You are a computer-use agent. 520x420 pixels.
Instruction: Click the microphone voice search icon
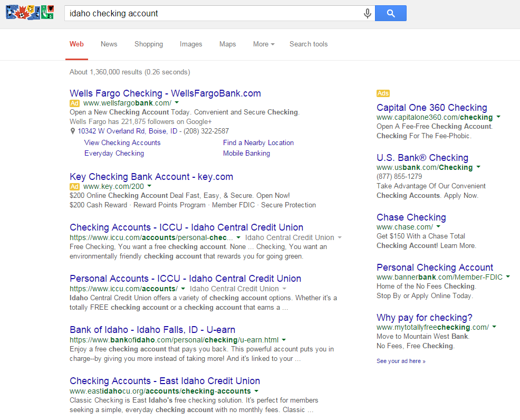(368, 14)
